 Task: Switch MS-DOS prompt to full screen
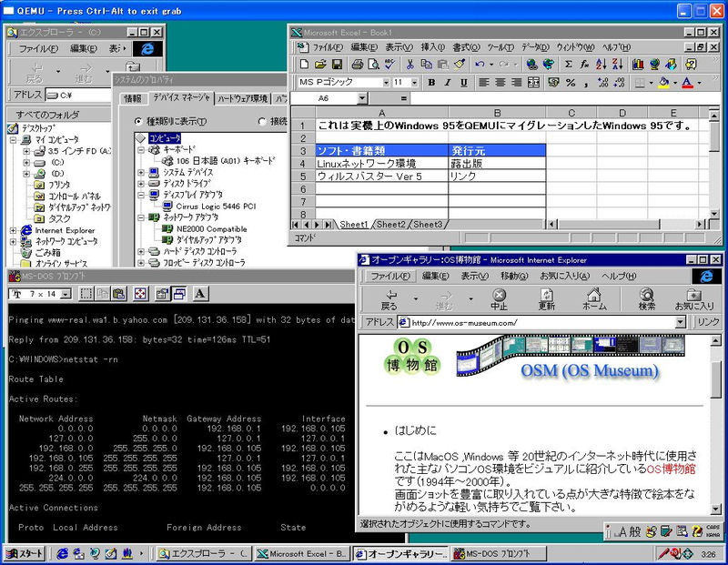pyautogui.click(x=140, y=293)
